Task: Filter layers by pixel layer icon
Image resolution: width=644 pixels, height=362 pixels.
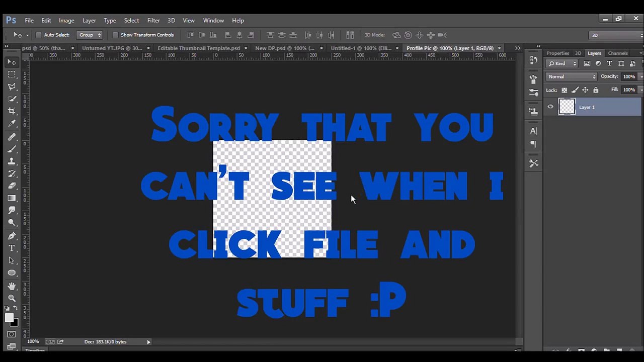Action: (x=587, y=63)
